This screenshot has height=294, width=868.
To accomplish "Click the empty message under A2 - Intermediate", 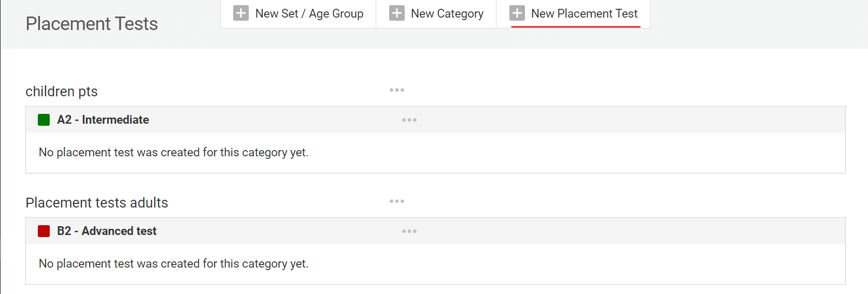I will pos(174,152).
